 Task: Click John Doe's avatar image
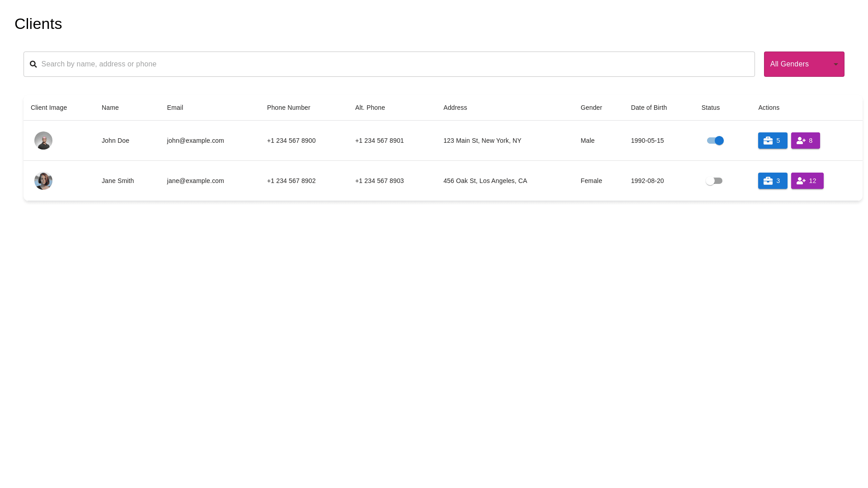click(43, 141)
